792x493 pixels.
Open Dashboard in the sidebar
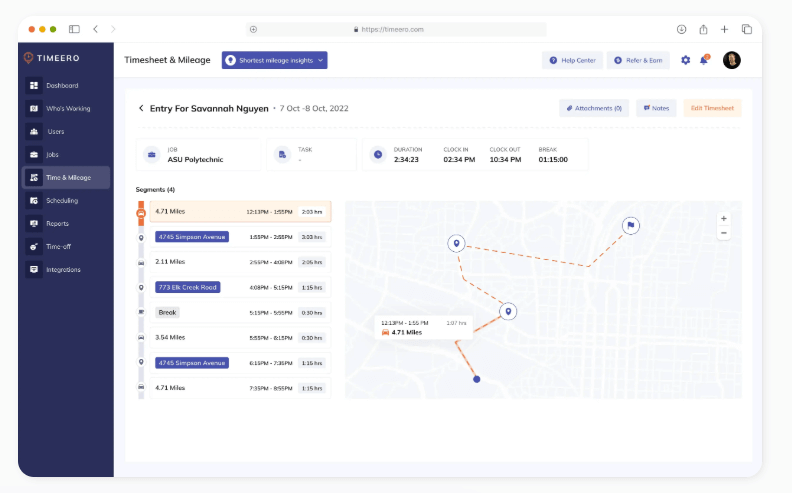(x=61, y=85)
